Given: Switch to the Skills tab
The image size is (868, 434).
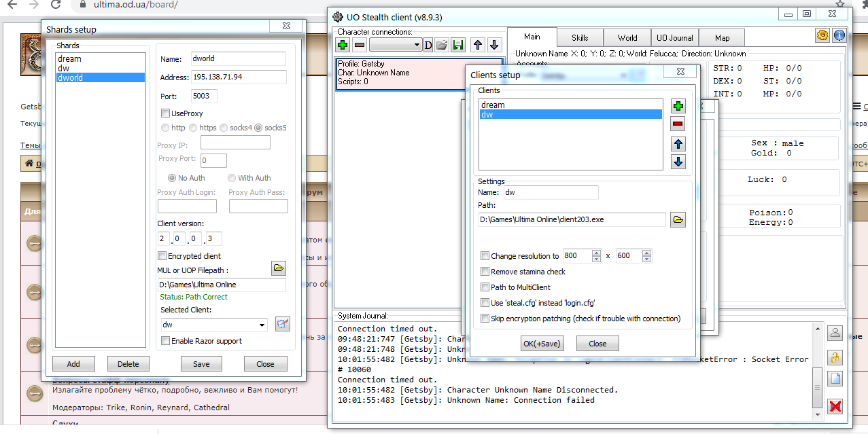Looking at the screenshot, I should 580,38.
